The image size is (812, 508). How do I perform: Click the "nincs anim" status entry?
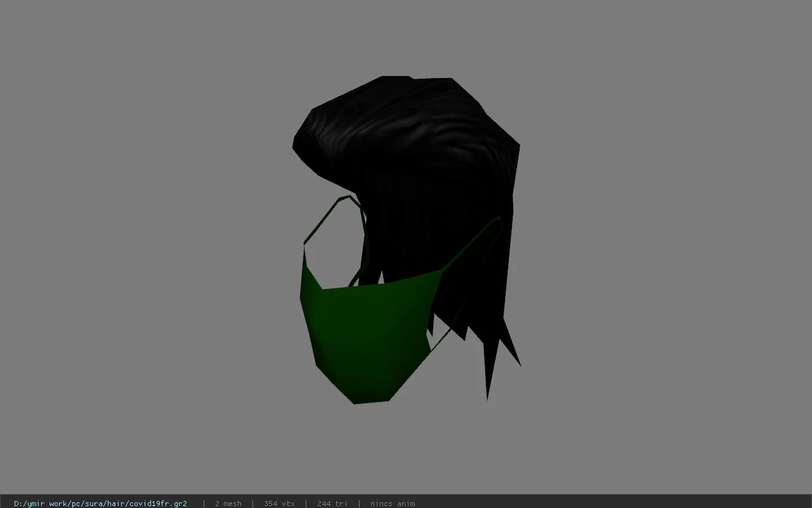coord(393,504)
